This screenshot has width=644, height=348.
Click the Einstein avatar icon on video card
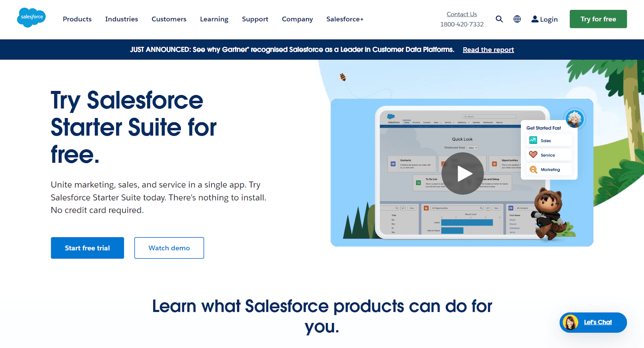(x=574, y=119)
